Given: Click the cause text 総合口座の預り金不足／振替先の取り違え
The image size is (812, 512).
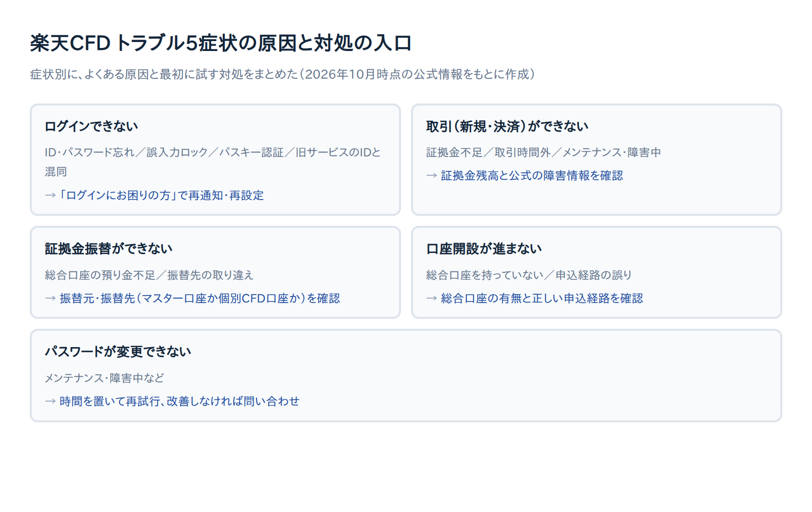Looking at the screenshot, I should tap(149, 275).
